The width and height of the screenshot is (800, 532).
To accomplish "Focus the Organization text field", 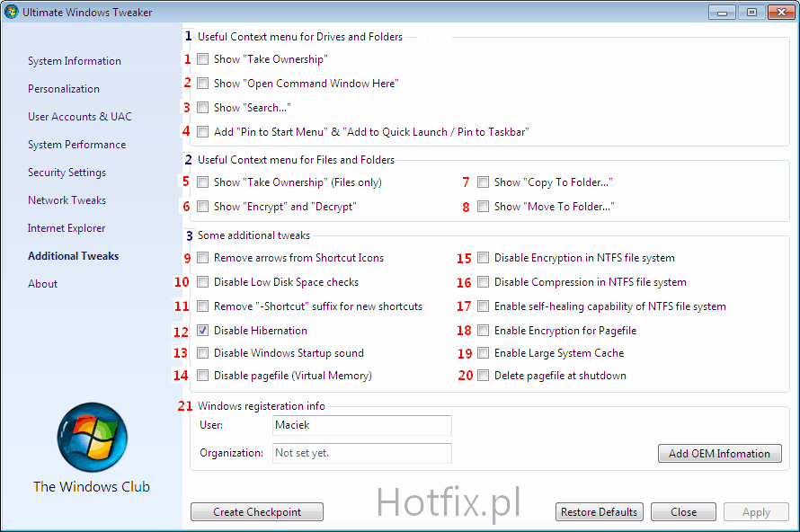I will 361,453.
